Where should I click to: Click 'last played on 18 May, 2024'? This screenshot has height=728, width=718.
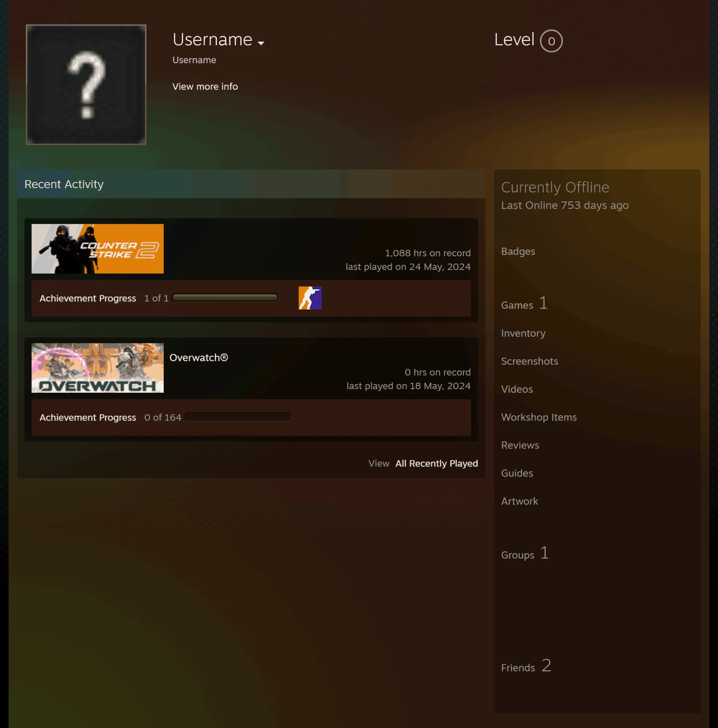(x=408, y=386)
